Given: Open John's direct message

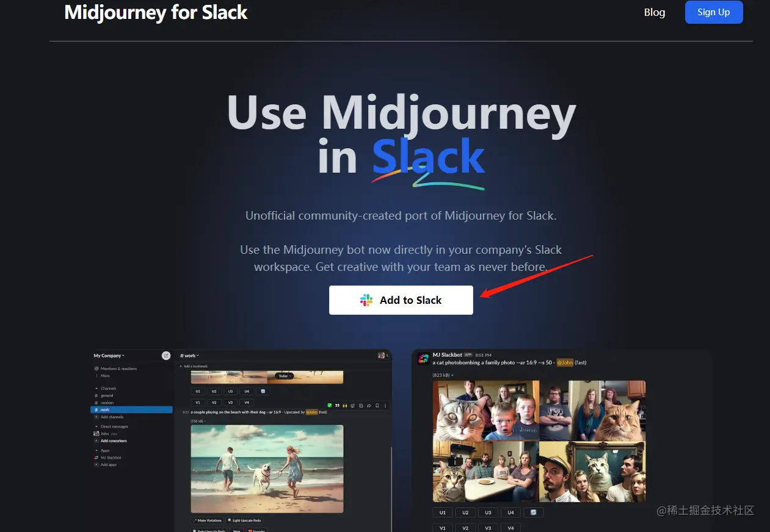Looking at the screenshot, I should [x=105, y=434].
